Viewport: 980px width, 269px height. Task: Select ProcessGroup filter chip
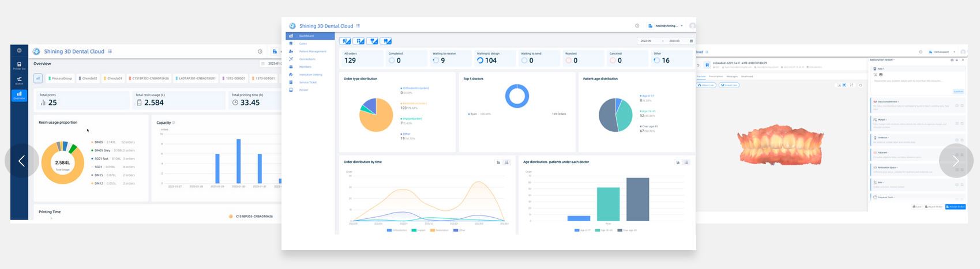coord(61,78)
